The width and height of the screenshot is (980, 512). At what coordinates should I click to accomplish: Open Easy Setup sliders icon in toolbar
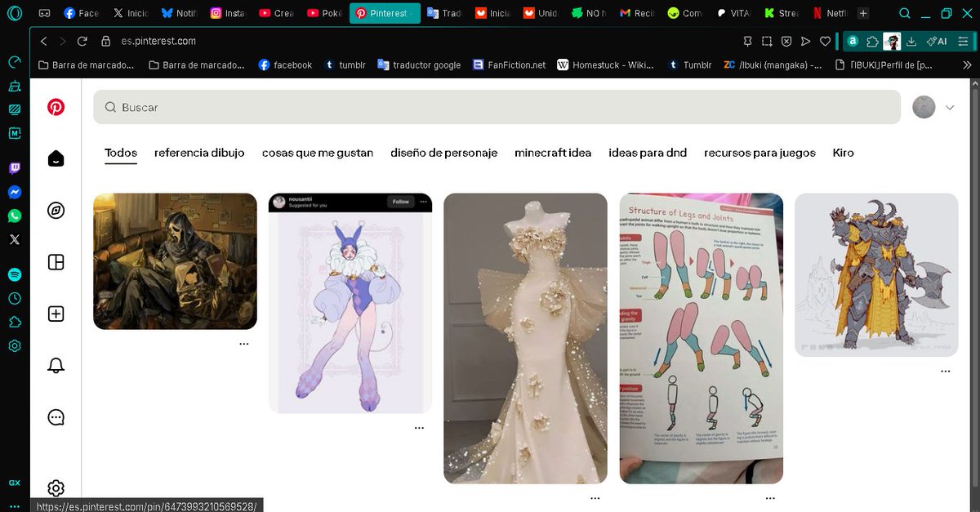point(963,41)
